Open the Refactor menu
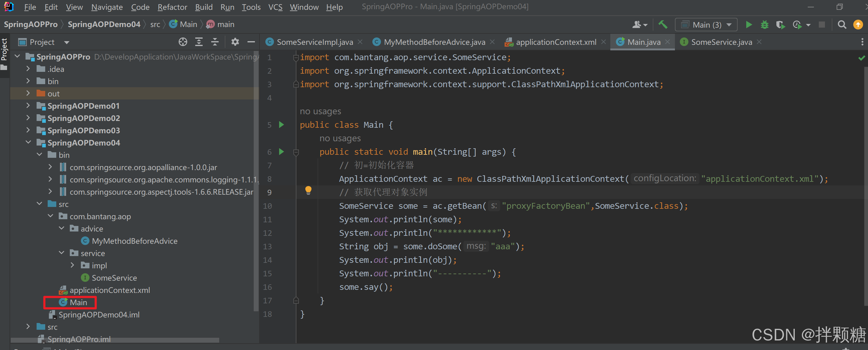The image size is (868, 350). (x=172, y=7)
